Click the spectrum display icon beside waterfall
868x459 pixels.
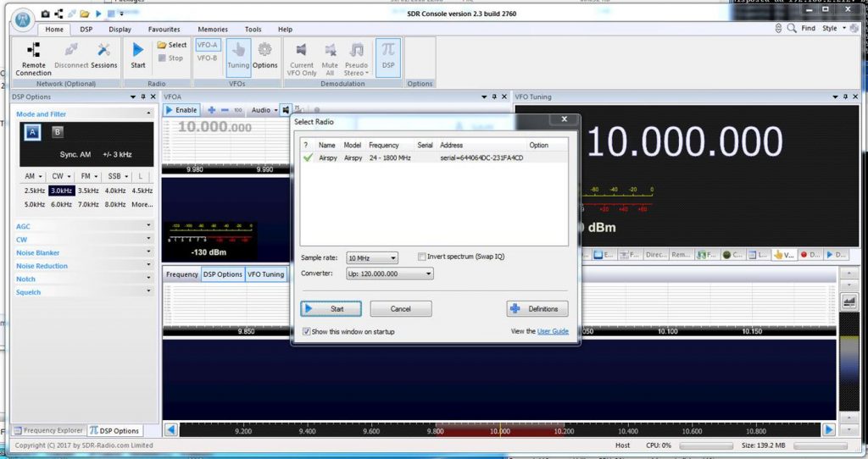point(849,301)
